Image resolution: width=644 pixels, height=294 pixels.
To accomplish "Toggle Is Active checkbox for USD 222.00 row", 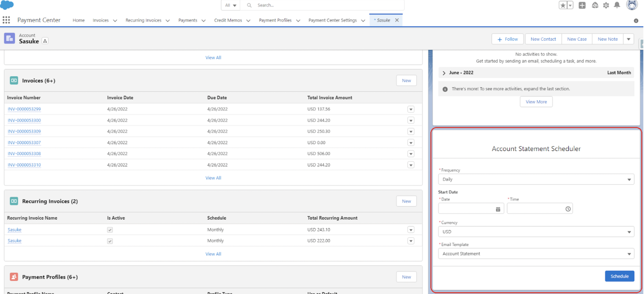I will [x=110, y=241].
